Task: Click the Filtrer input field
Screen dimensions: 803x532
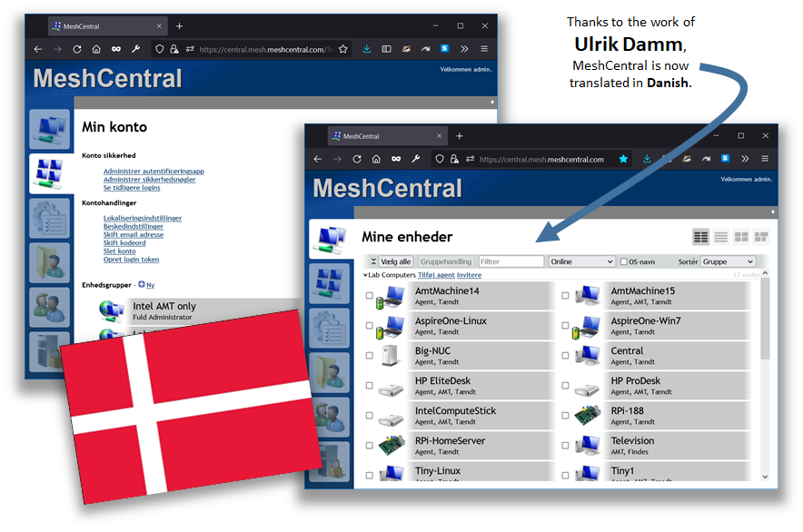Action: pyautogui.click(x=511, y=261)
